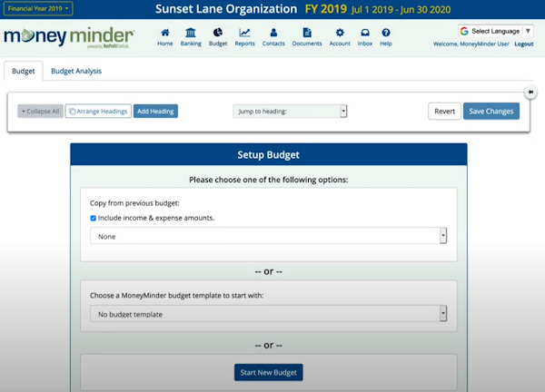Click the Revert button
Image resolution: width=545 pixels, height=392 pixels.
tap(444, 111)
